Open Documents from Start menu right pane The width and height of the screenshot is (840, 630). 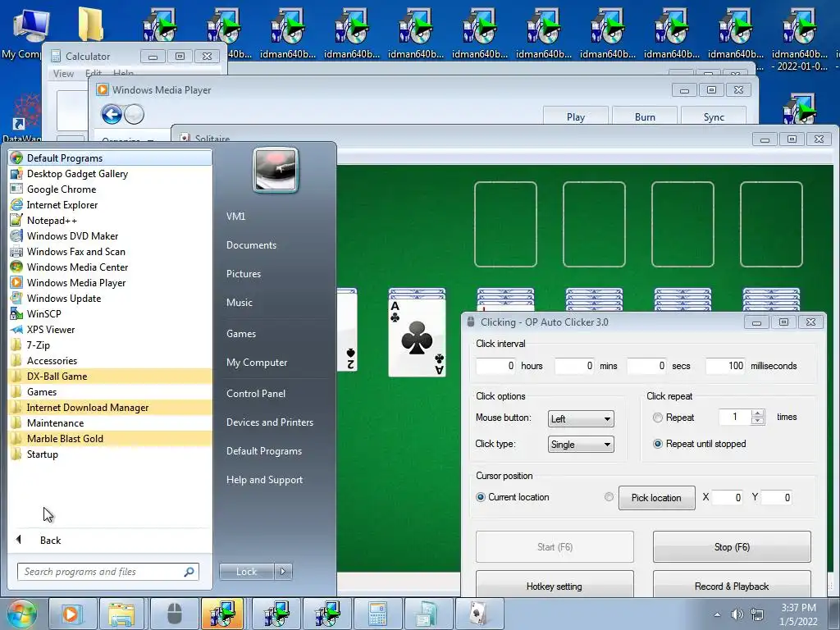[x=251, y=244]
